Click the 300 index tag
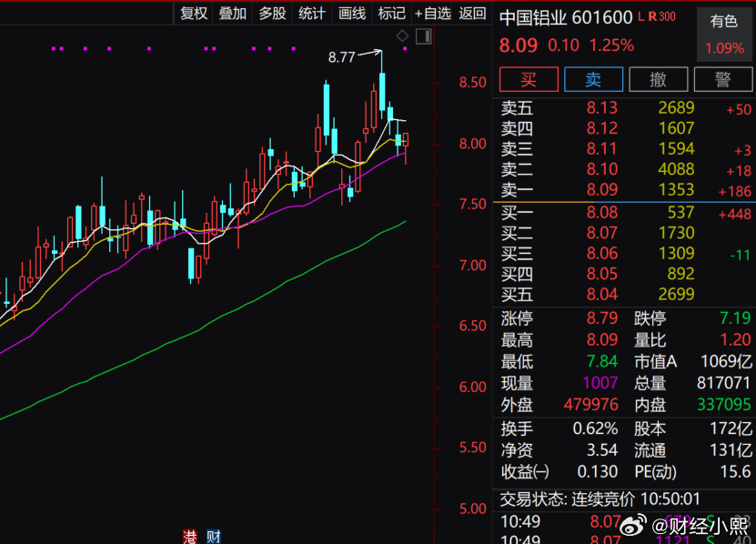Image resolution: width=756 pixels, height=544 pixels. (667, 16)
